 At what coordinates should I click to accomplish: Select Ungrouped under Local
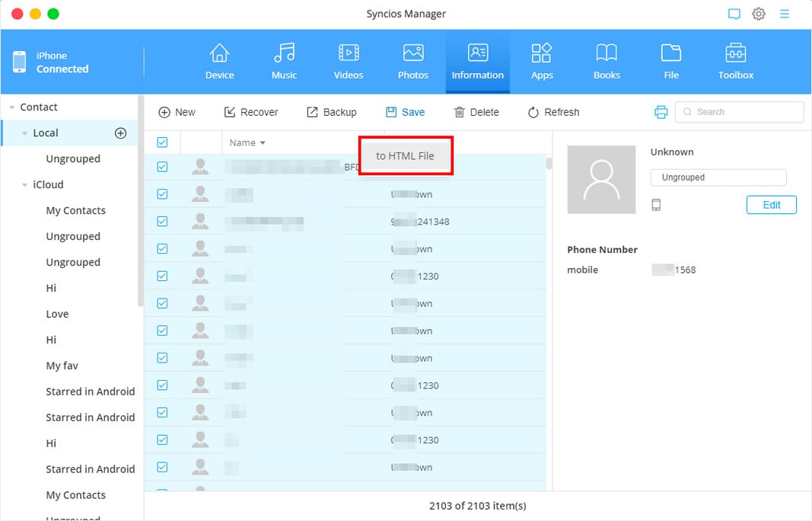(73, 159)
